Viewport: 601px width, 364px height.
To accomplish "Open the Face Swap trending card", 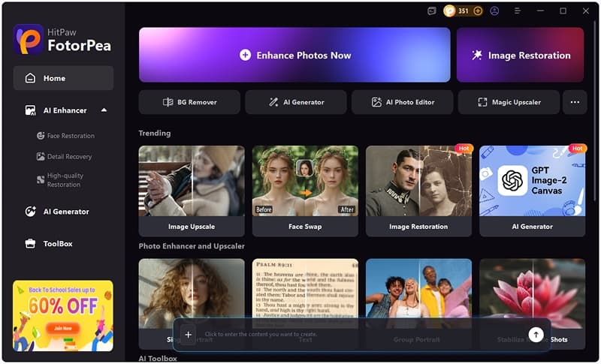I will click(x=305, y=191).
